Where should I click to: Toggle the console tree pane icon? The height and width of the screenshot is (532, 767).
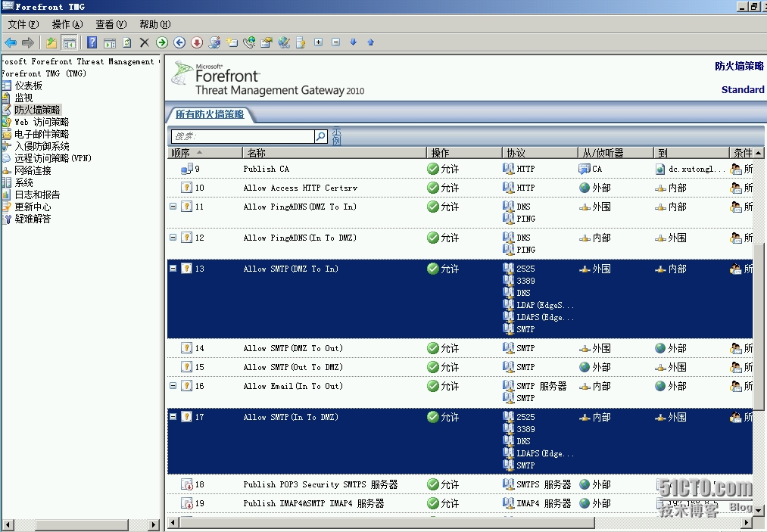[x=70, y=42]
